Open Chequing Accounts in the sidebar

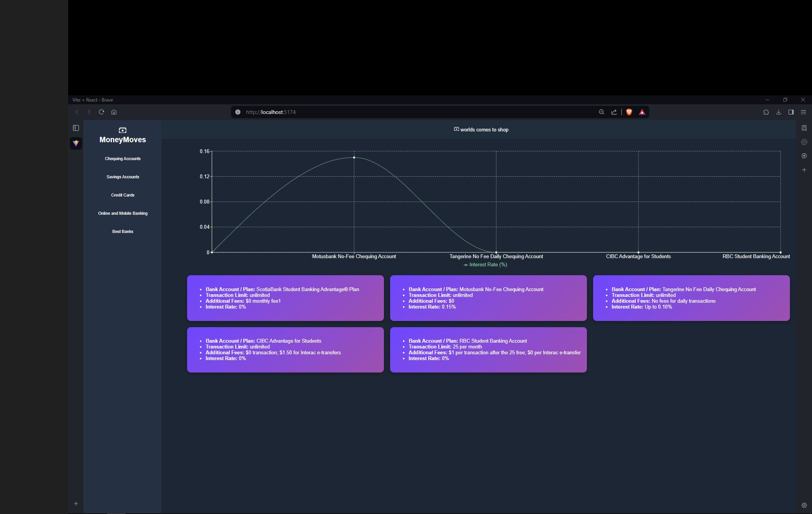coord(122,159)
